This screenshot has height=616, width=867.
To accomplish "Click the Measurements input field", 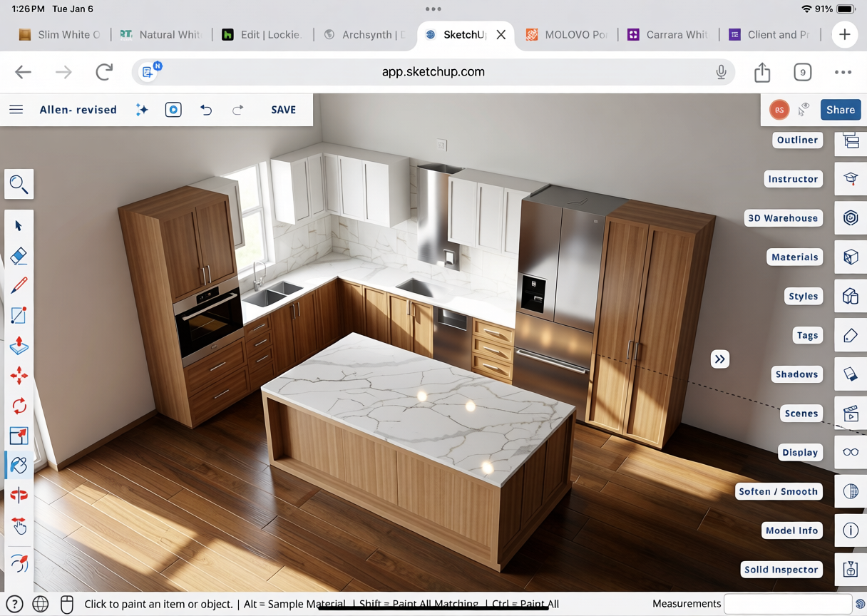I will (787, 604).
